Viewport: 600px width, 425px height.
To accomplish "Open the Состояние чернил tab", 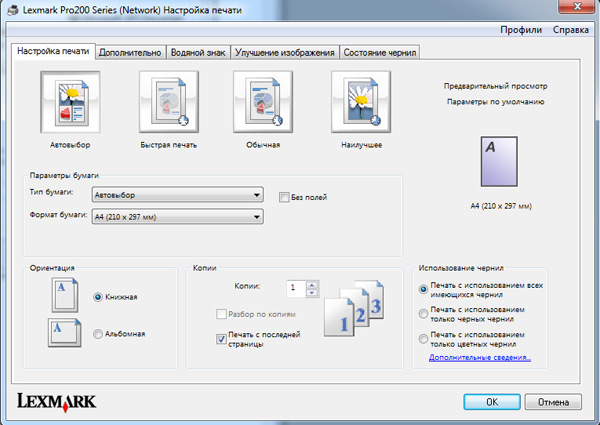I will pyautogui.click(x=379, y=52).
